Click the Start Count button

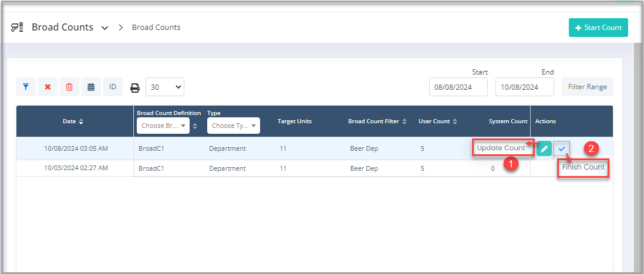pos(598,28)
